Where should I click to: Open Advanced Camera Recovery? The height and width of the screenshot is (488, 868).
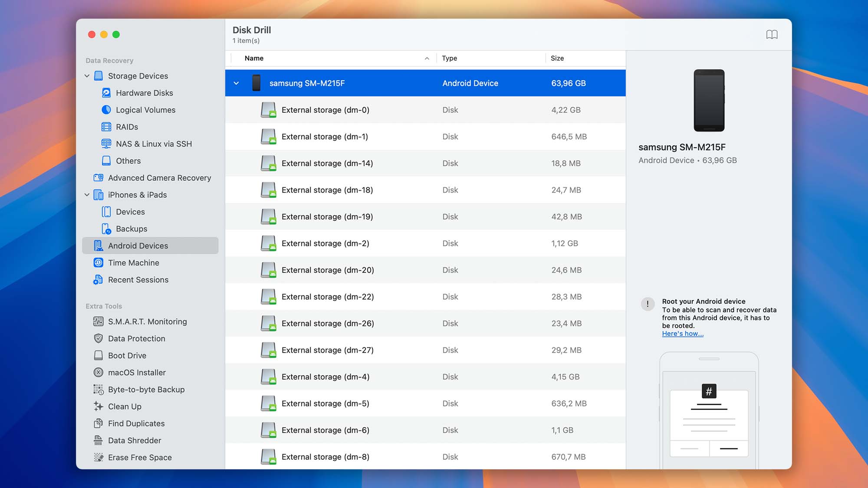tap(150, 177)
